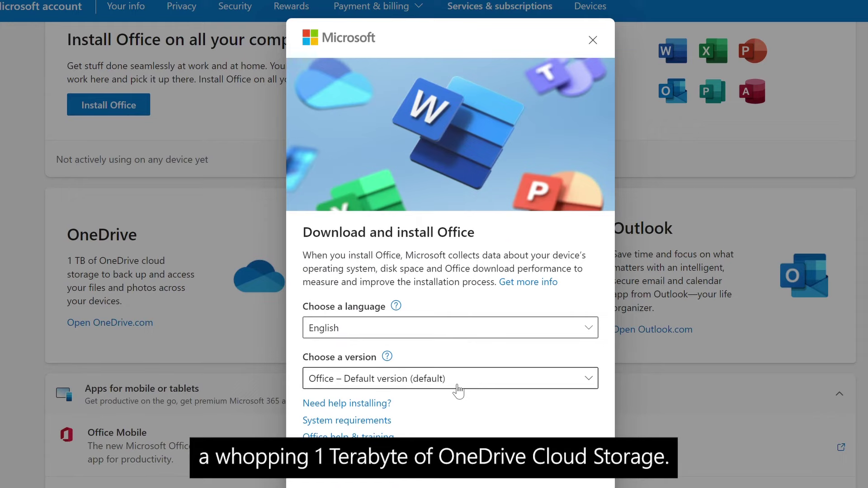Click the Excel app icon
Viewport: 868px width, 488px height.
(x=712, y=51)
